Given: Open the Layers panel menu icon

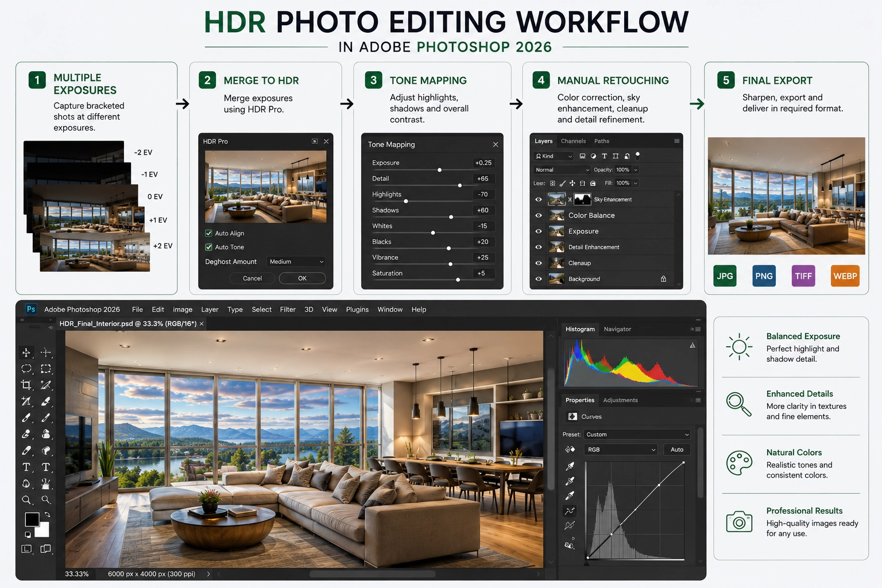Looking at the screenshot, I should (677, 141).
